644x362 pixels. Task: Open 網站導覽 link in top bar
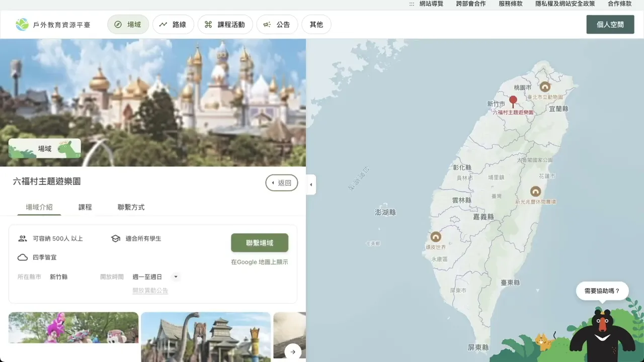pos(431,4)
